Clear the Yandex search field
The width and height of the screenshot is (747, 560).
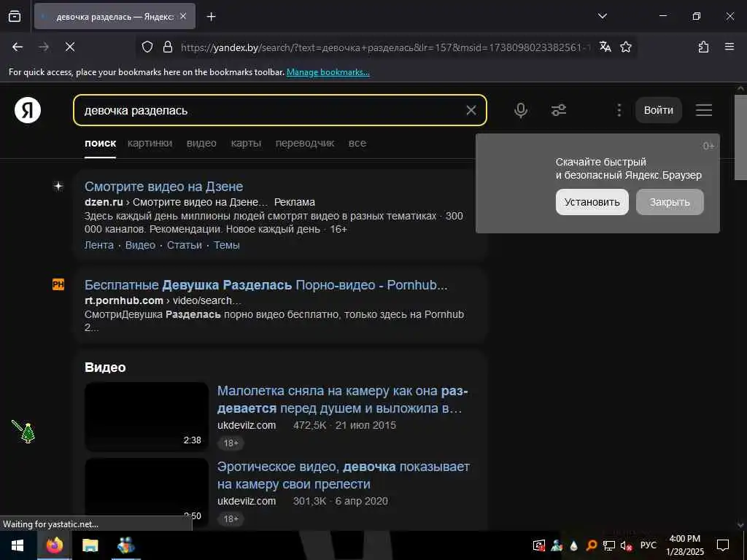[x=471, y=110]
